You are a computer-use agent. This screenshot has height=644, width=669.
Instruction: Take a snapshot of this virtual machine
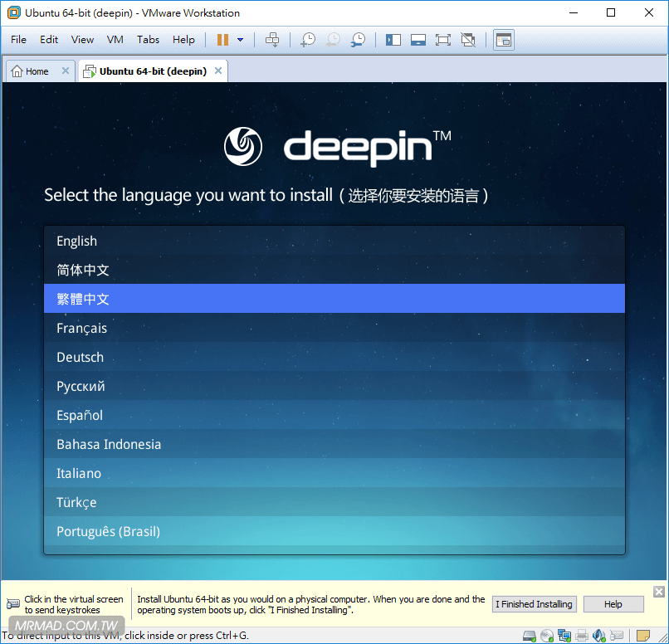click(x=308, y=39)
